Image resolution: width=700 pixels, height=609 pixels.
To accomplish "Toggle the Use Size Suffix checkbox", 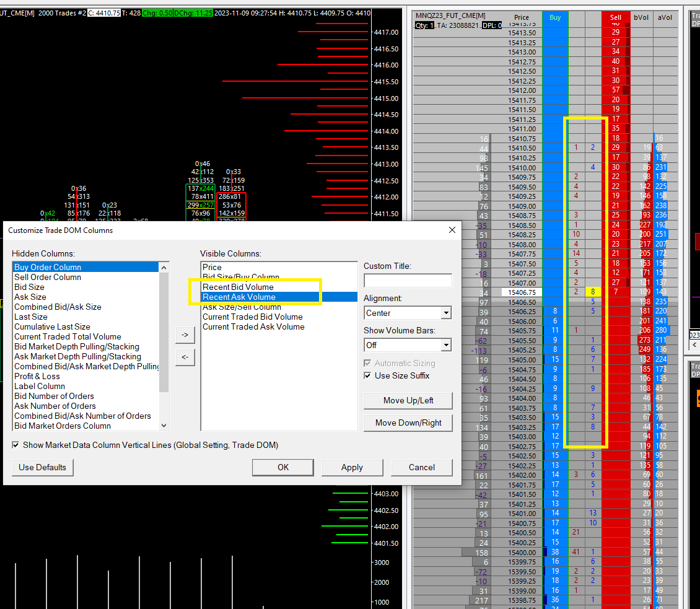I will [x=368, y=375].
